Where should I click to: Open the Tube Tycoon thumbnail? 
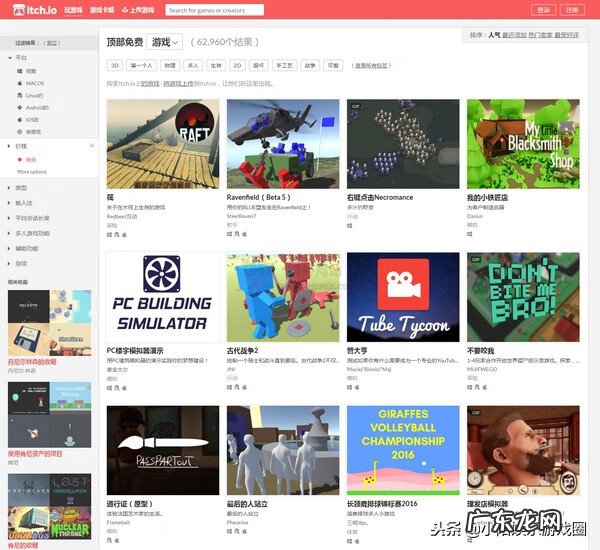coord(403,297)
